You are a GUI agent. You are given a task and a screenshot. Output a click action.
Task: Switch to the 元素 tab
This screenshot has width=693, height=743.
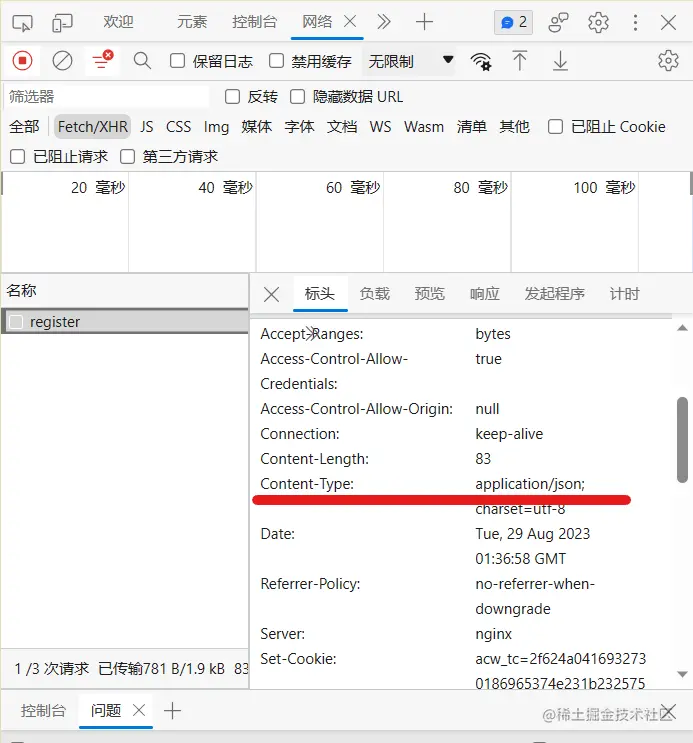[x=192, y=22]
